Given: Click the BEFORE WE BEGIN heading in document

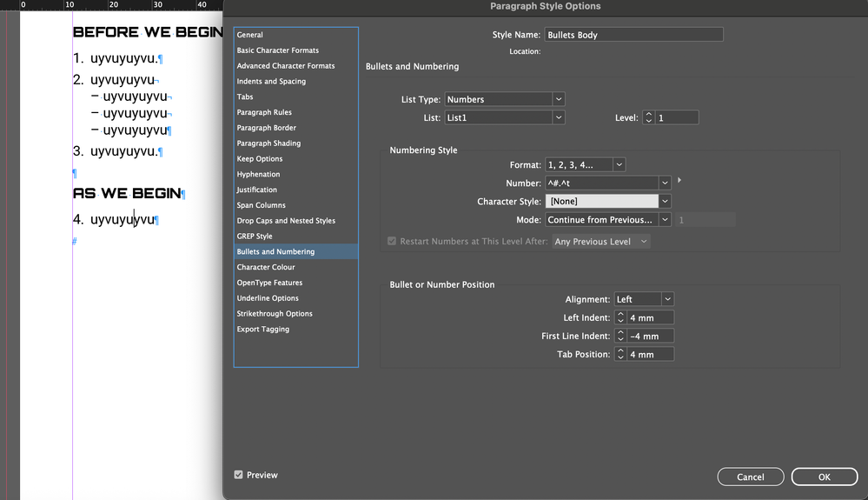Looking at the screenshot, I should (148, 32).
